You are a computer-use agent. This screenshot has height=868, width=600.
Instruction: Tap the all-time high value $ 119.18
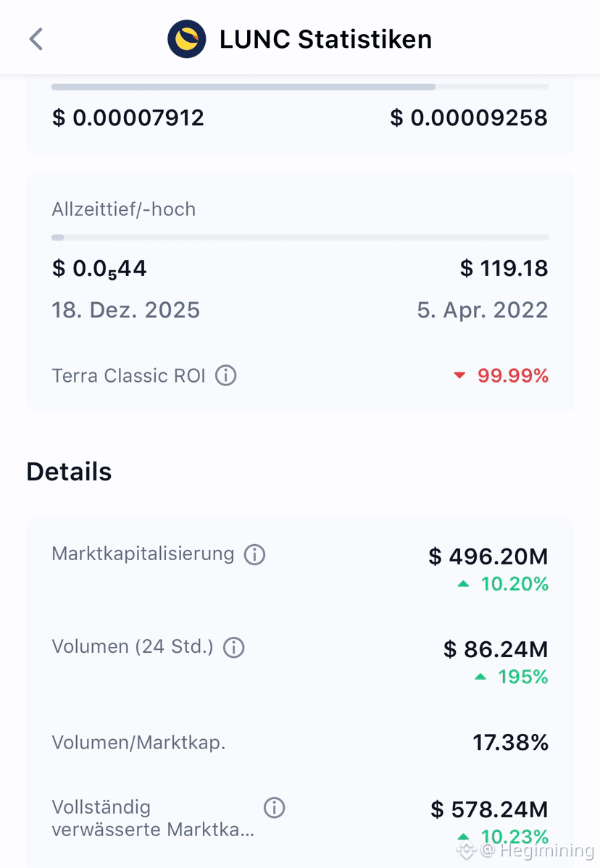504,269
